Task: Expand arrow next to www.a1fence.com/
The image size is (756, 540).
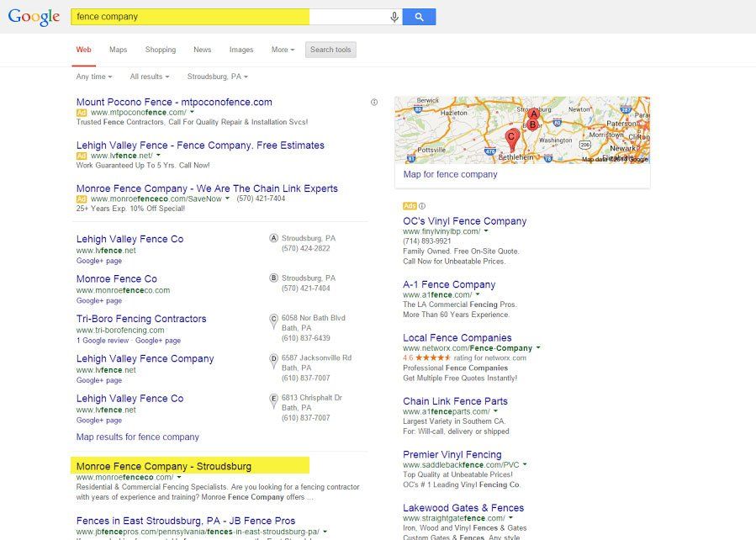Action: [x=478, y=294]
